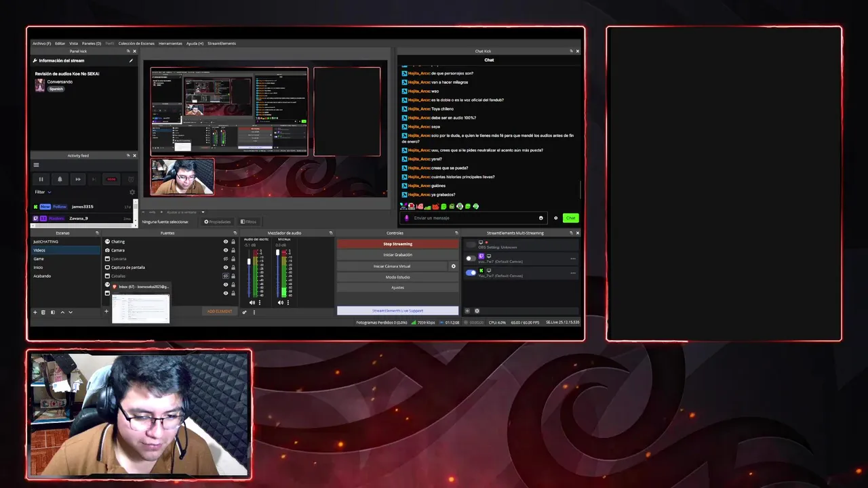Open StreamElements Live Support
The width and height of the screenshot is (868, 488).
tap(397, 310)
